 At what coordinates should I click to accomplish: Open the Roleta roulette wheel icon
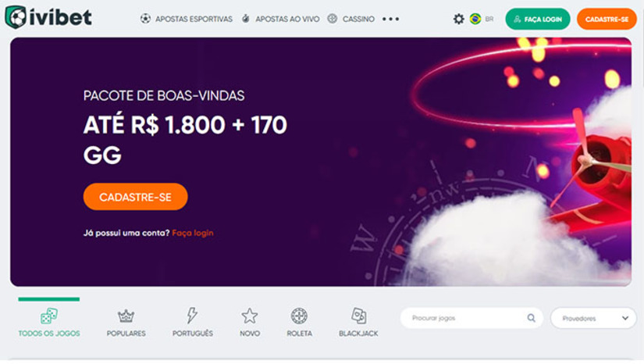(299, 316)
